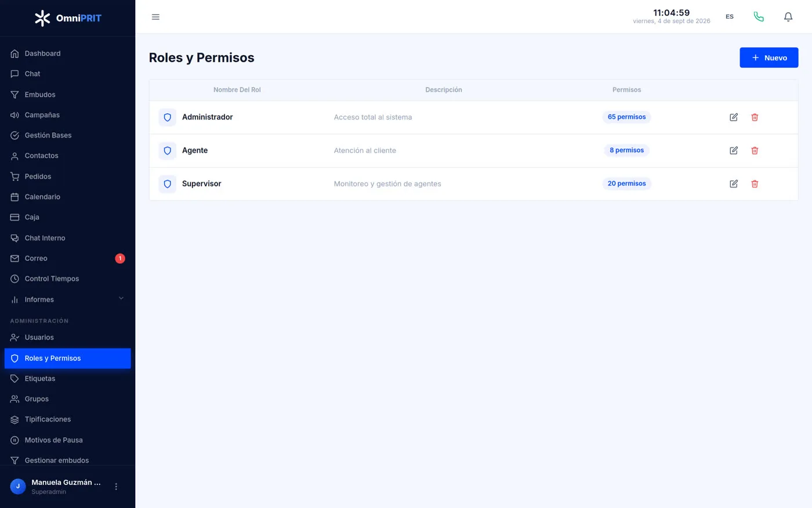Switch language via ES selector
812x508 pixels.
(x=730, y=17)
